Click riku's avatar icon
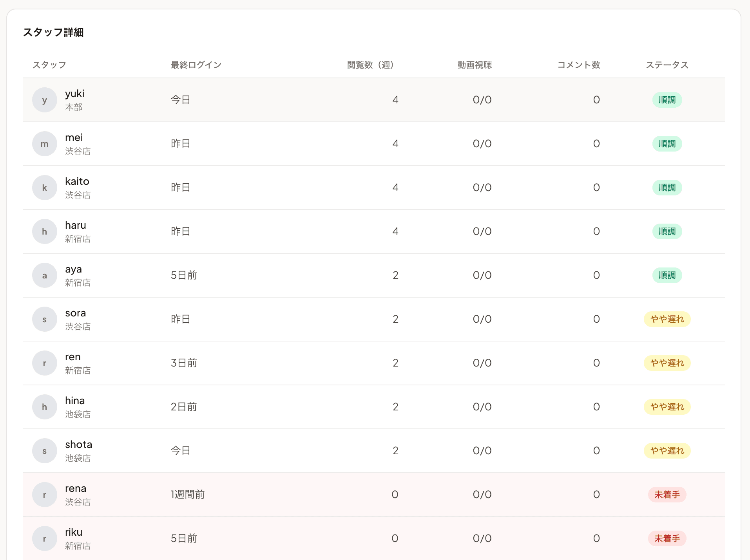750x560 pixels. pyautogui.click(x=45, y=538)
